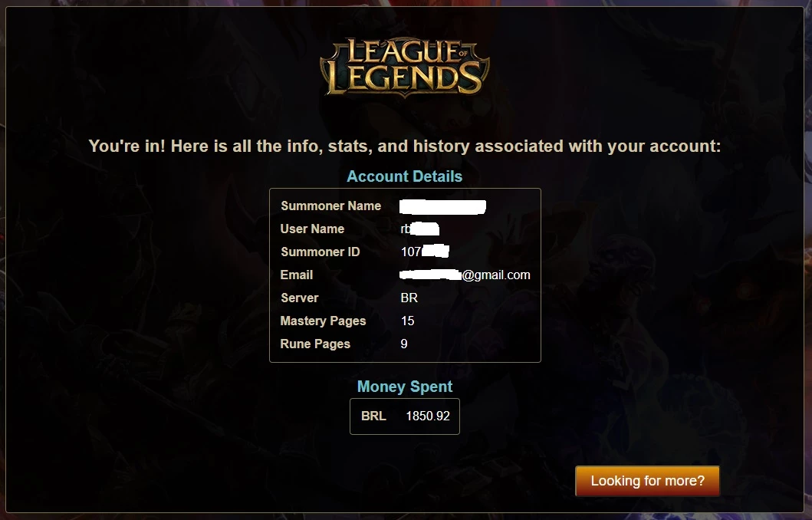The height and width of the screenshot is (520, 812).
Task: Select the Mastery Pages value 15
Action: (408, 321)
